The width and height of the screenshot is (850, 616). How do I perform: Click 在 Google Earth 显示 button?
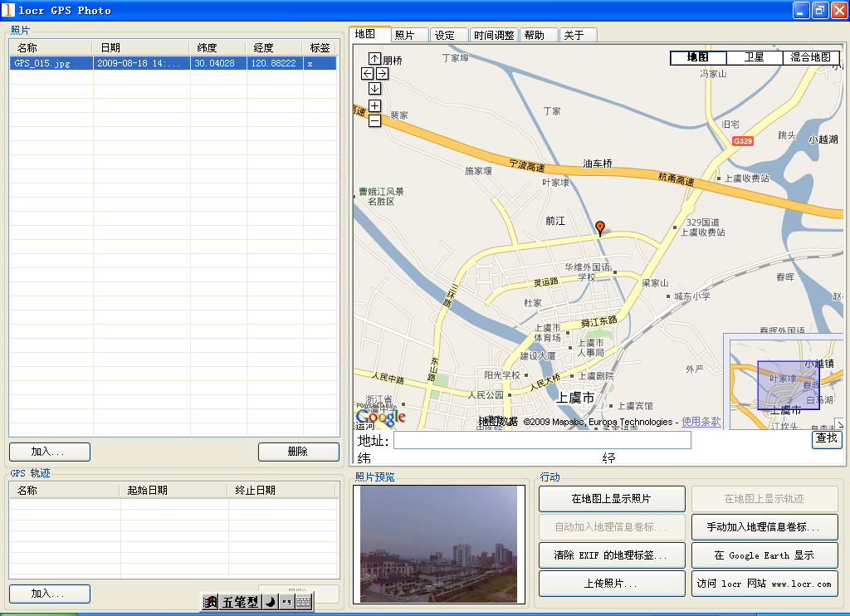coord(765,555)
